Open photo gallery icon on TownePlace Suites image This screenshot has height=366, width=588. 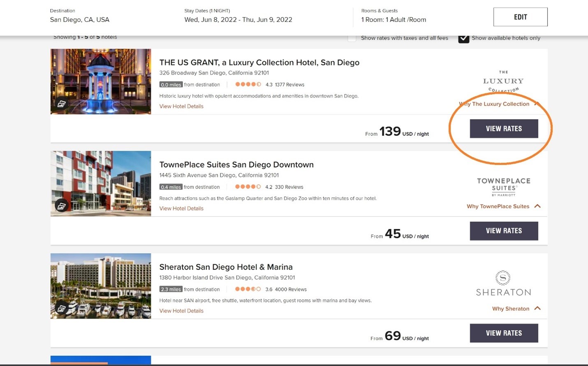pos(61,206)
